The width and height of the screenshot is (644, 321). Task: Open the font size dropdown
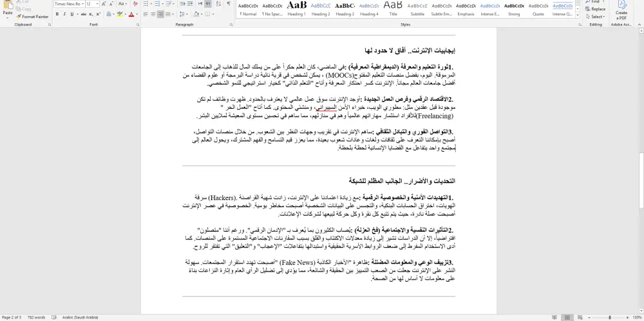[97, 4]
